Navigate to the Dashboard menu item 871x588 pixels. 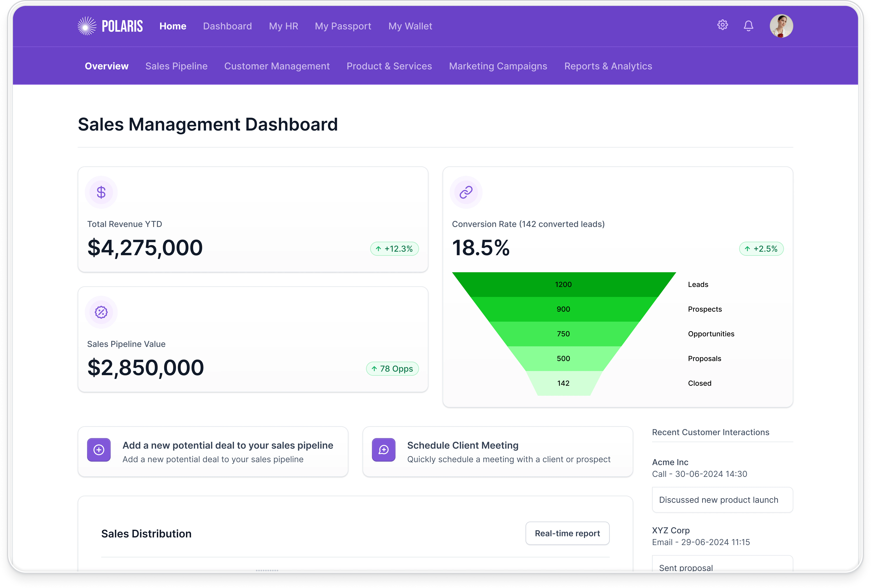coord(227,26)
